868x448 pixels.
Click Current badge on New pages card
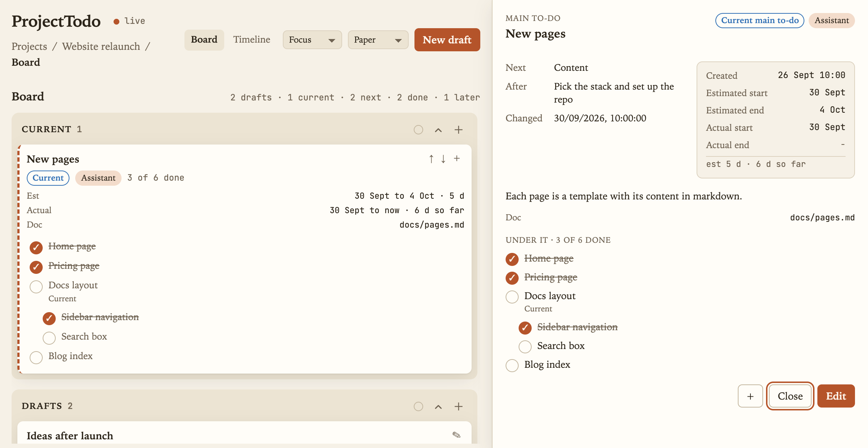pos(48,178)
